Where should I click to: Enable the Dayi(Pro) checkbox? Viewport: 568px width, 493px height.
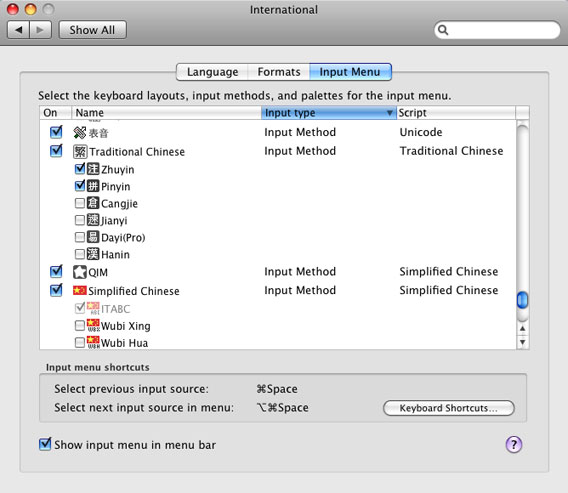[x=80, y=237]
